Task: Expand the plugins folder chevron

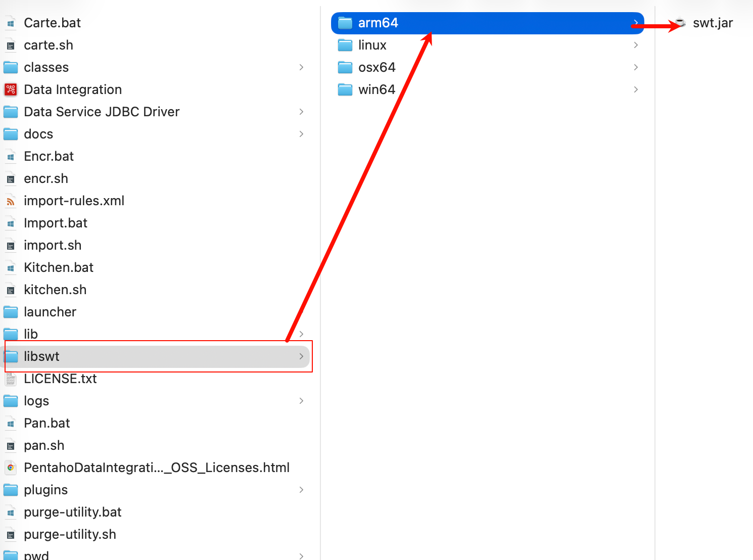Action: pyautogui.click(x=301, y=490)
